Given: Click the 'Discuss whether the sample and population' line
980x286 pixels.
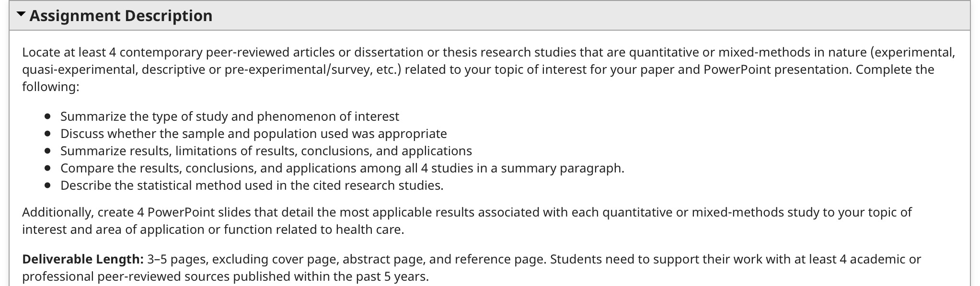Looking at the screenshot, I should tap(254, 134).
